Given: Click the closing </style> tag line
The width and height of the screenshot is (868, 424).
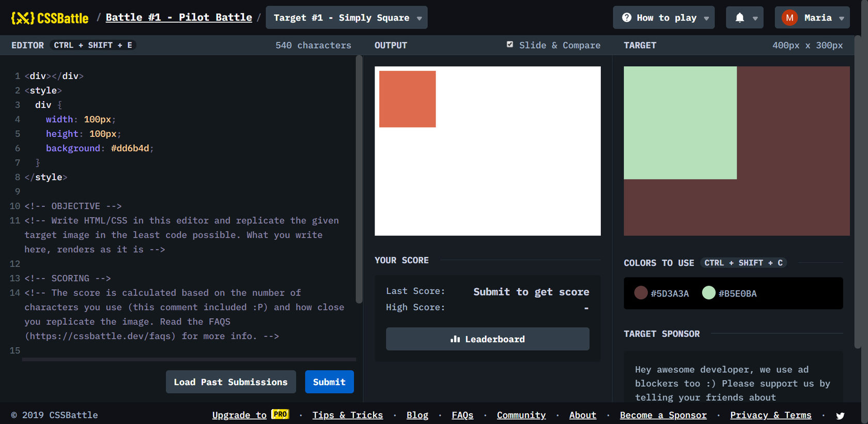Looking at the screenshot, I should tap(45, 177).
